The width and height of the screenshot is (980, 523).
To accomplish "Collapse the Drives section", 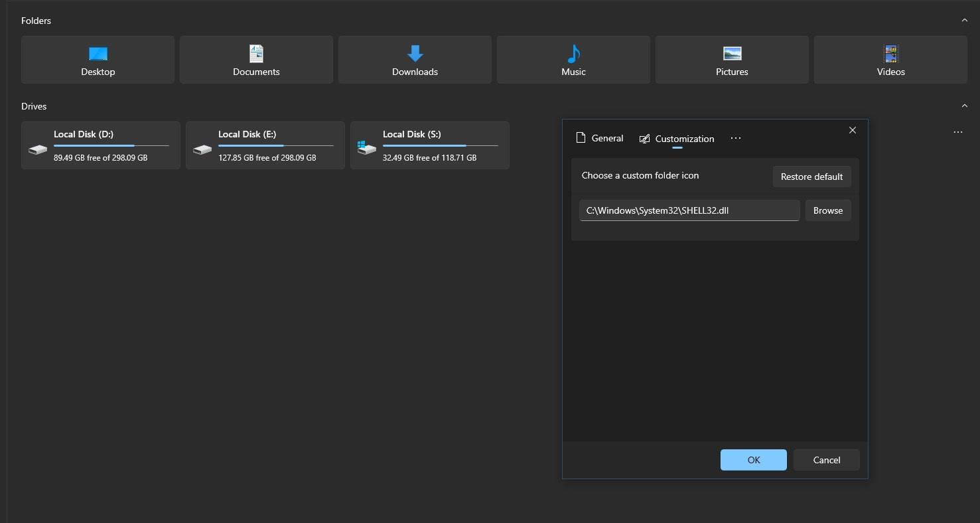I will pyautogui.click(x=965, y=106).
